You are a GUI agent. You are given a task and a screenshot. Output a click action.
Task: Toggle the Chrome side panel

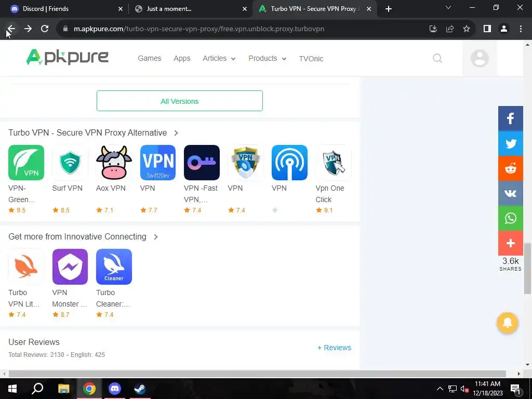click(487, 29)
